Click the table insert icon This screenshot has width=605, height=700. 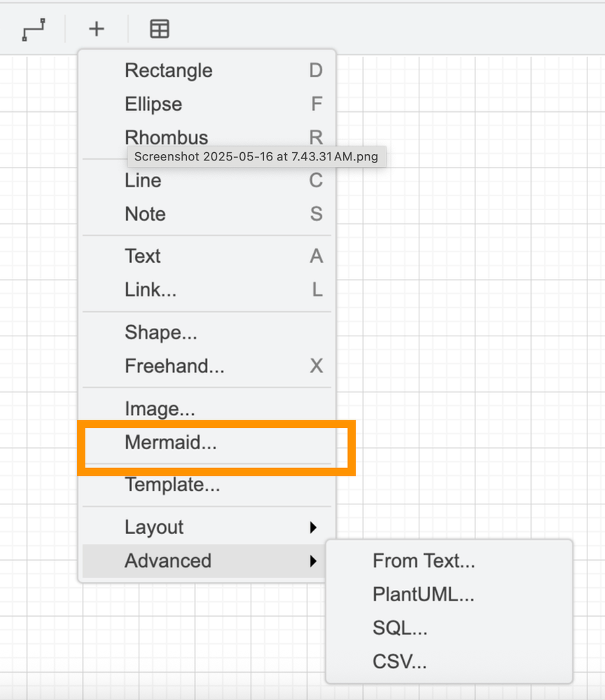coord(159,29)
